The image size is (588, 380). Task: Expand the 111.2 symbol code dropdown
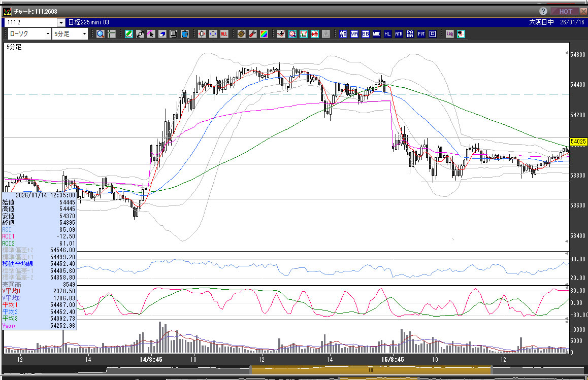(61, 22)
